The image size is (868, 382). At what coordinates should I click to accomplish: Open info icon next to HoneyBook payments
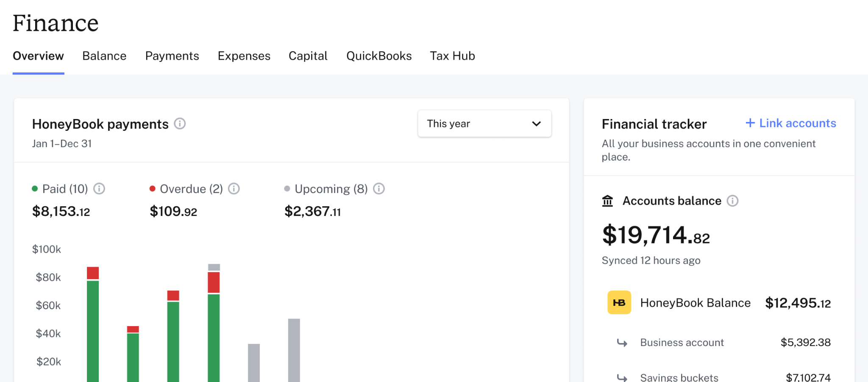pos(180,124)
